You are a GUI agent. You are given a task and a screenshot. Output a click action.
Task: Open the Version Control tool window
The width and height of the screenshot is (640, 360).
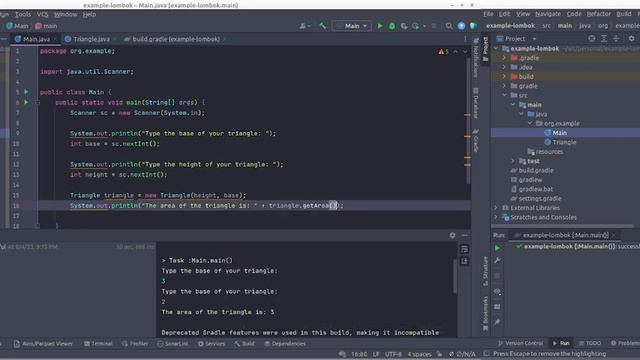tap(521, 343)
